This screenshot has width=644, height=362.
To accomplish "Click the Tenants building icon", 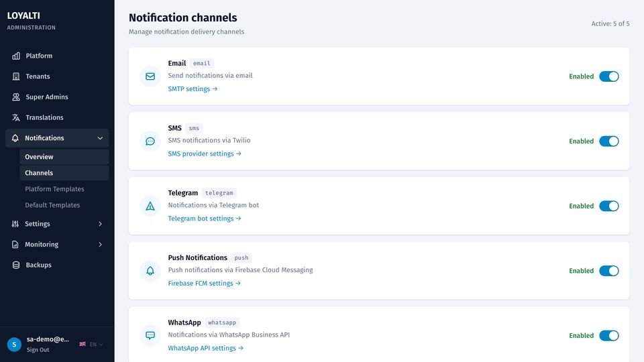I will point(16,76).
